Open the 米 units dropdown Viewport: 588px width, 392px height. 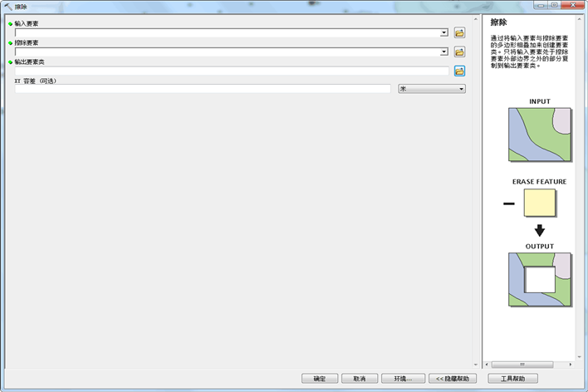click(432, 89)
